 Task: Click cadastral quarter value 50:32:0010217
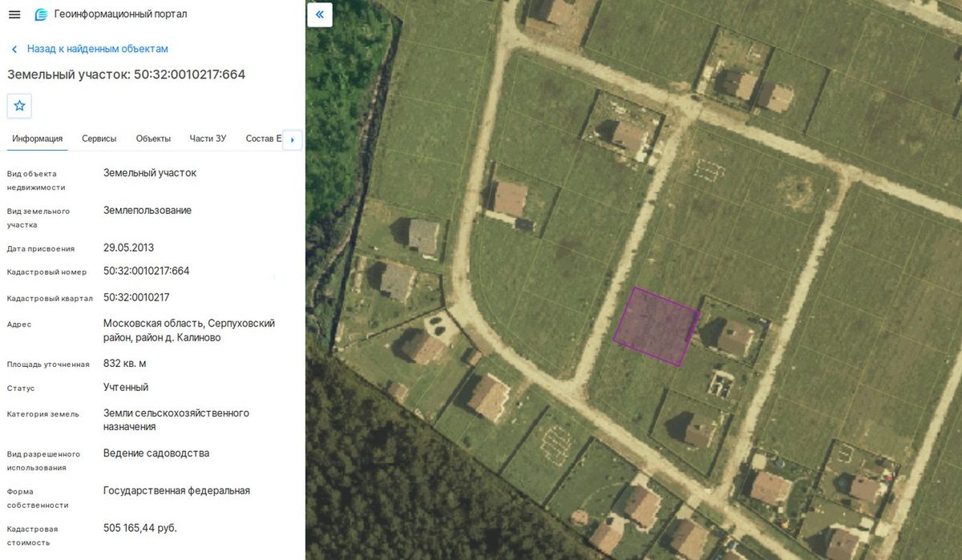pyautogui.click(x=136, y=297)
